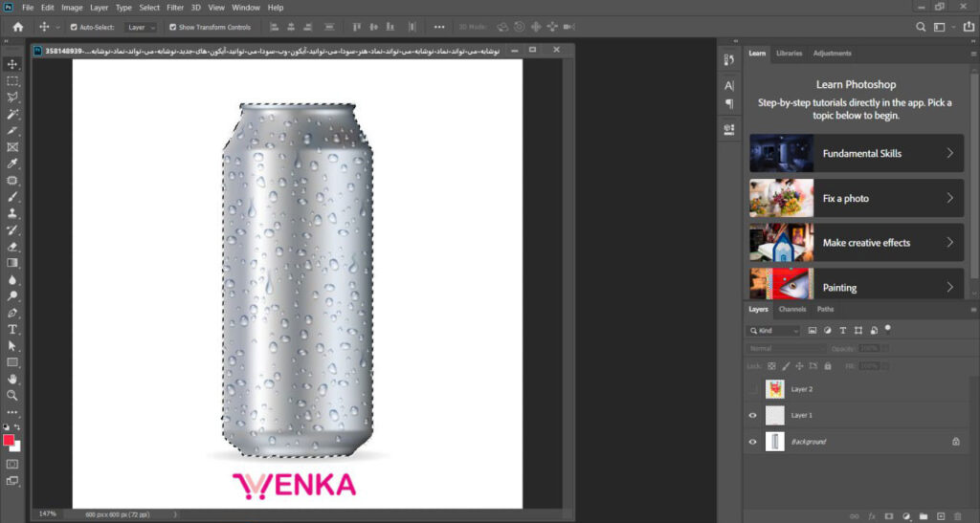Select the Gradient tool
Viewport: 980px width, 523px height.
[x=11, y=263]
